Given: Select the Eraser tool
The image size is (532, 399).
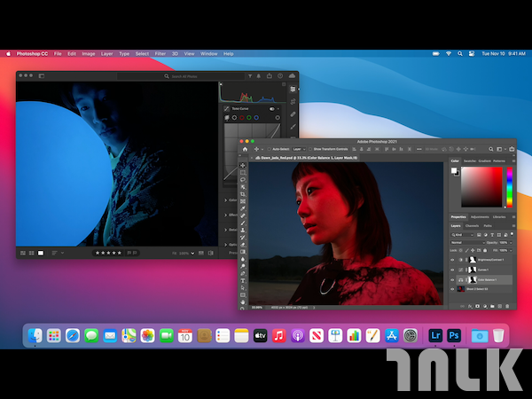Looking at the screenshot, I should (x=243, y=245).
